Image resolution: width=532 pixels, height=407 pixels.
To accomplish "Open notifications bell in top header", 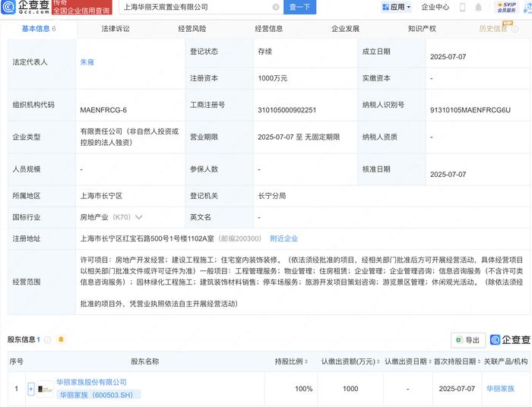I will 478,7.
